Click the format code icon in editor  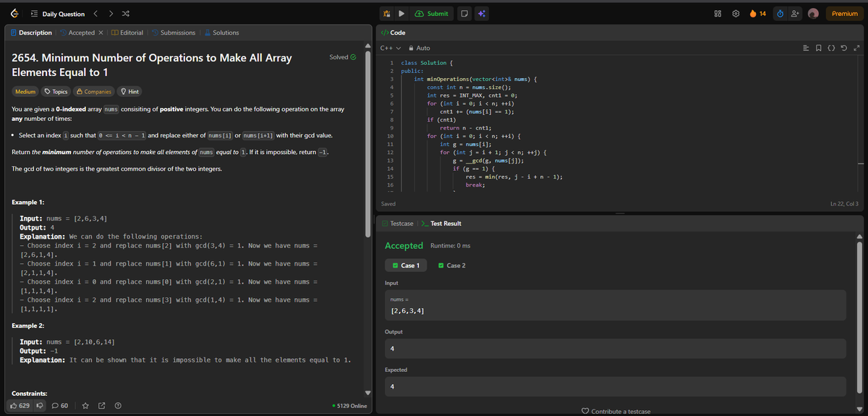click(x=807, y=48)
